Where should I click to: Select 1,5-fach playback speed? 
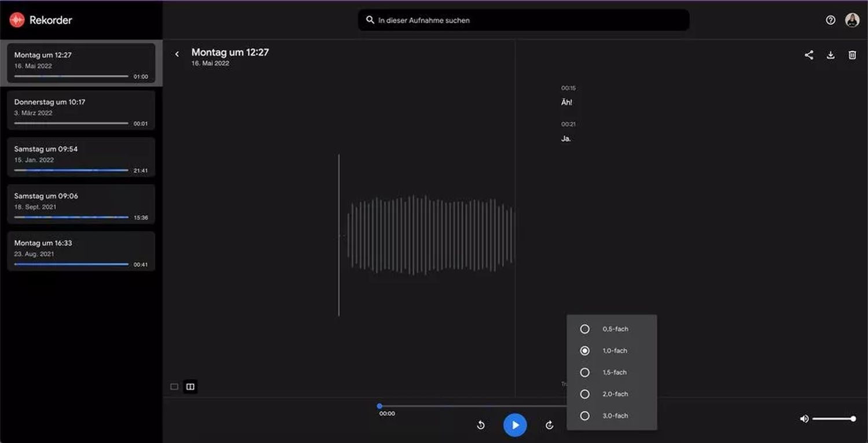585,372
